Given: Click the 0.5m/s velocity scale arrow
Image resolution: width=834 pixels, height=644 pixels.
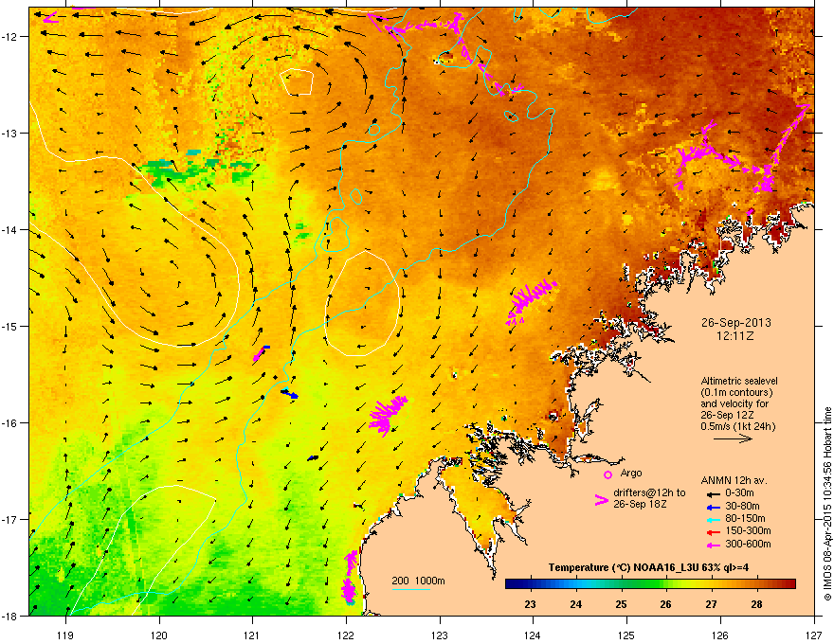Looking at the screenshot, I should click(x=733, y=438).
